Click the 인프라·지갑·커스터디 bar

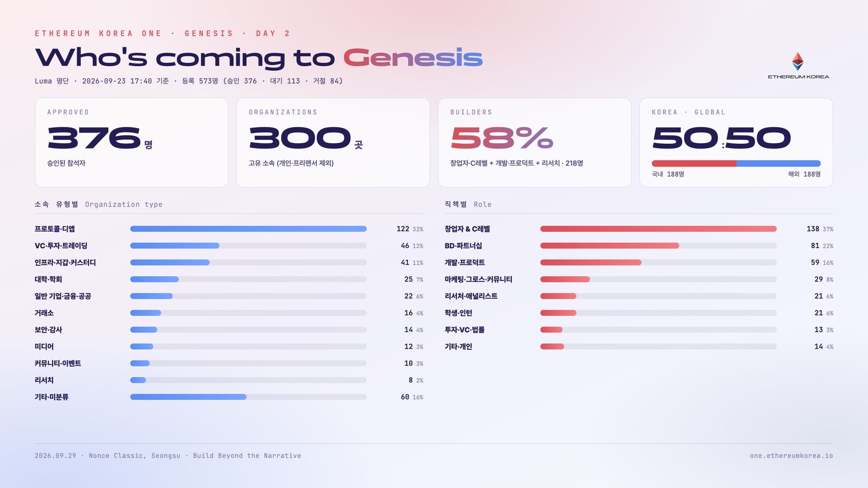248,262
